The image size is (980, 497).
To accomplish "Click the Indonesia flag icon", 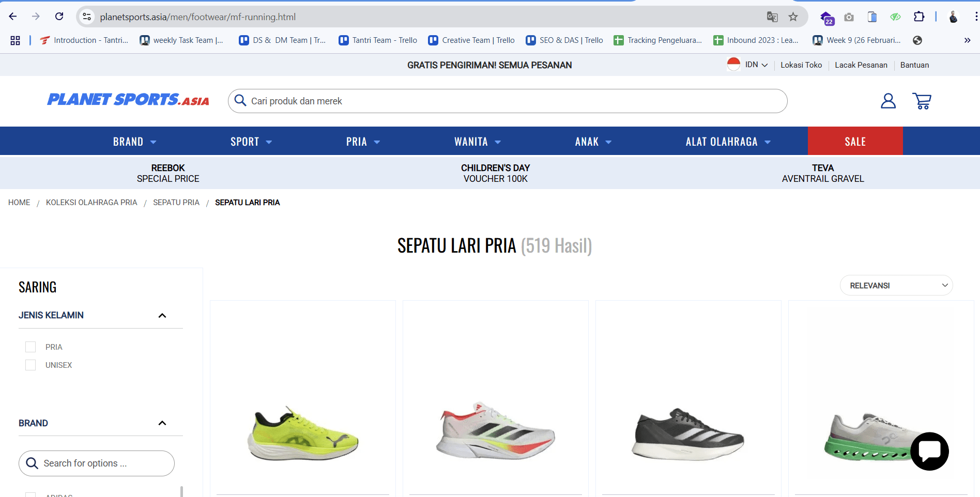I will [x=733, y=65].
